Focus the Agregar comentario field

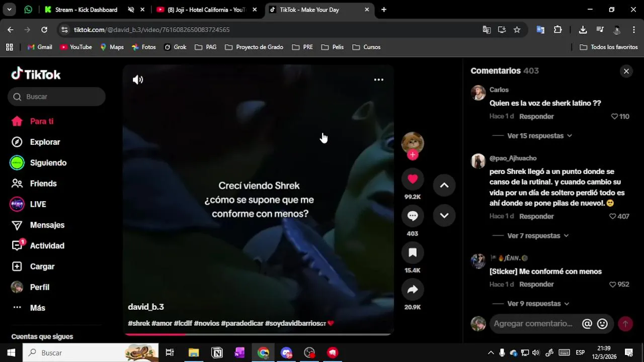[x=533, y=324]
